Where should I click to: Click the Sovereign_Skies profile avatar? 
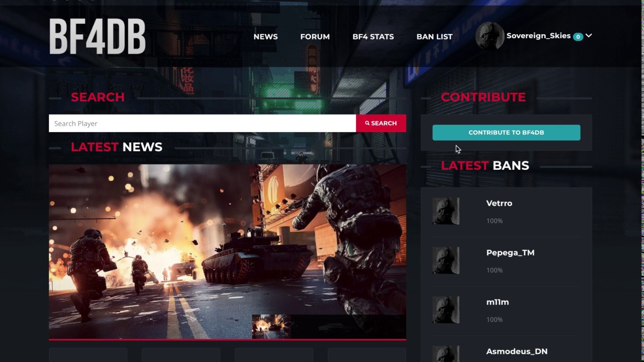(x=490, y=36)
